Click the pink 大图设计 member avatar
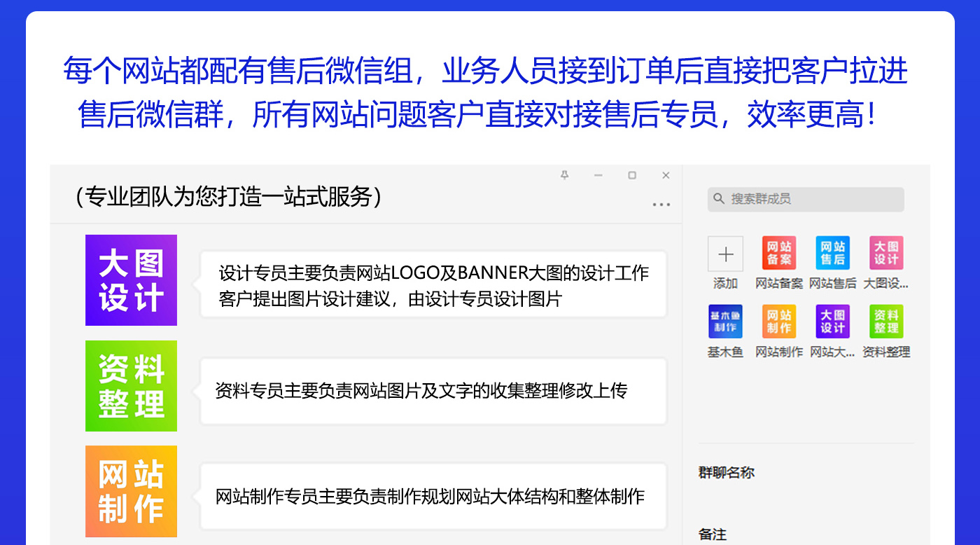This screenshot has width=980, height=545. click(886, 253)
